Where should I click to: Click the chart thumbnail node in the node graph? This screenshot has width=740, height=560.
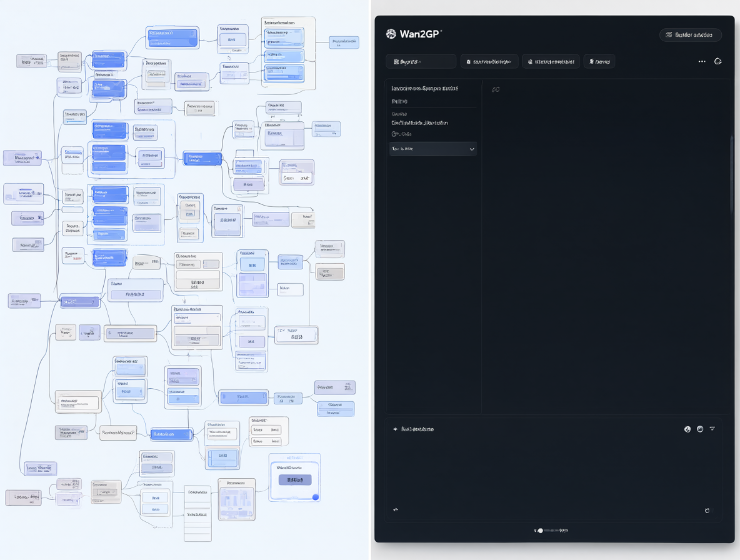[x=236, y=499]
